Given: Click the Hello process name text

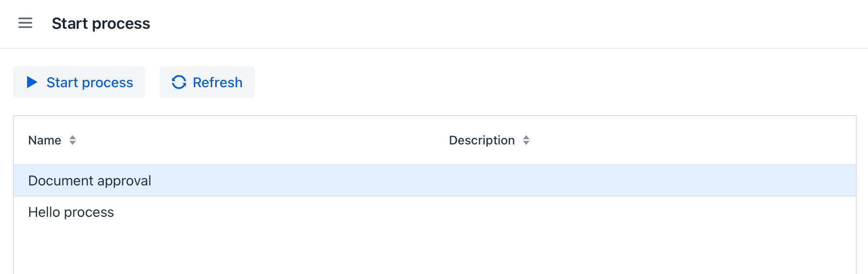Looking at the screenshot, I should point(71,212).
